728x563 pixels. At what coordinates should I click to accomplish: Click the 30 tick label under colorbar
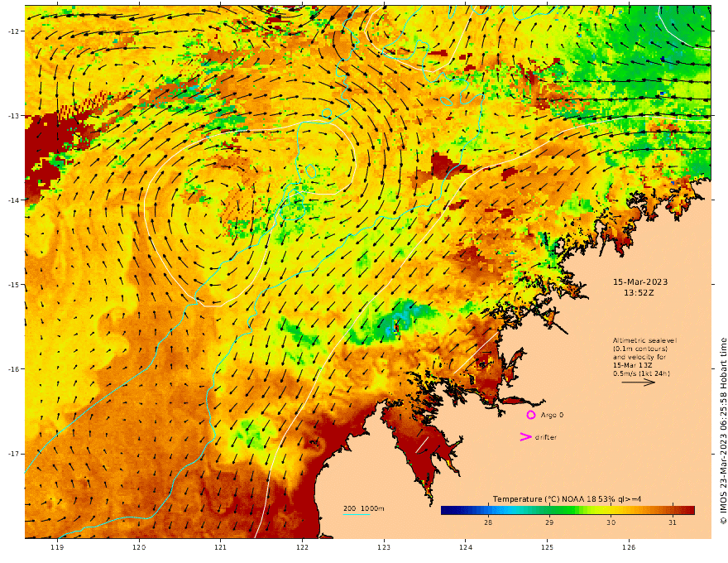611,522
